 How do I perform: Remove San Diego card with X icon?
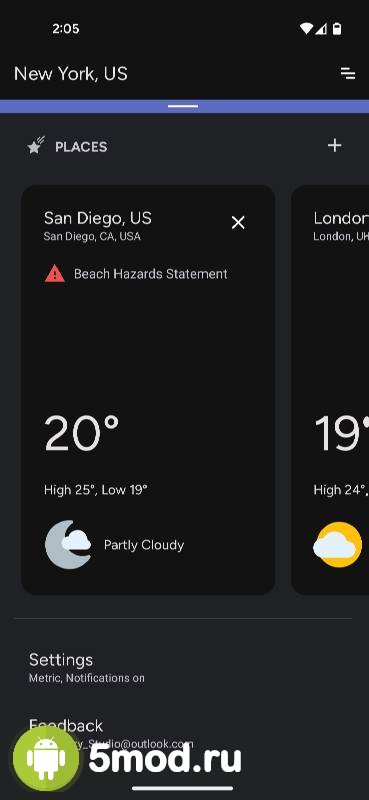pos(238,222)
